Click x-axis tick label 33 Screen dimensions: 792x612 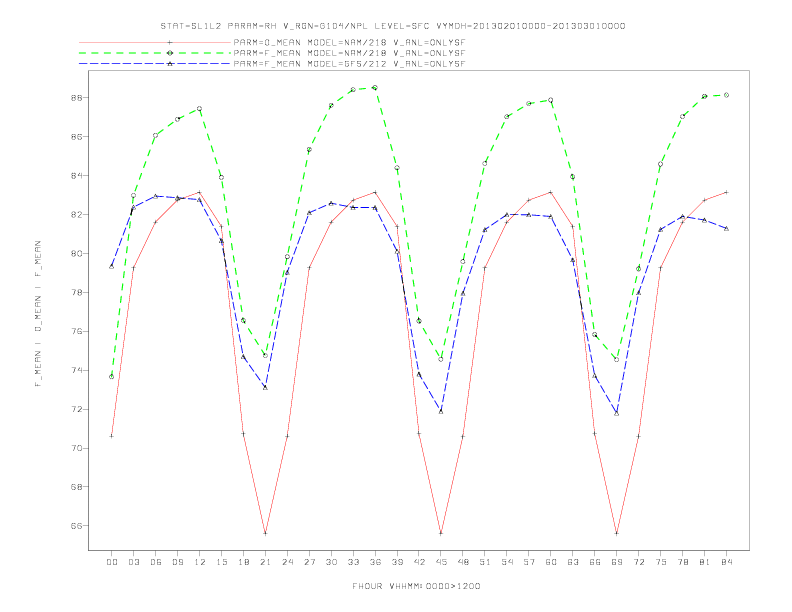click(353, 562)
